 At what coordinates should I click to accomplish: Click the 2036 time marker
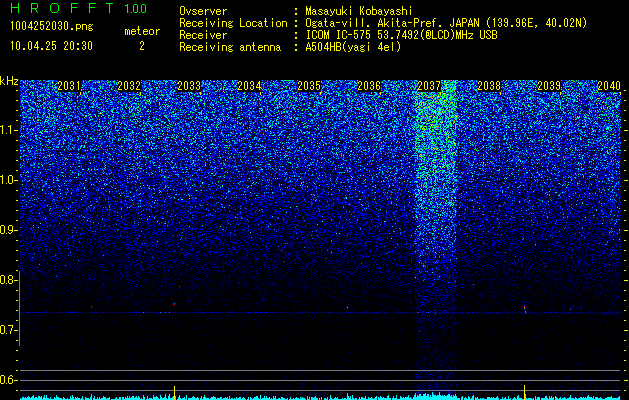369,86
